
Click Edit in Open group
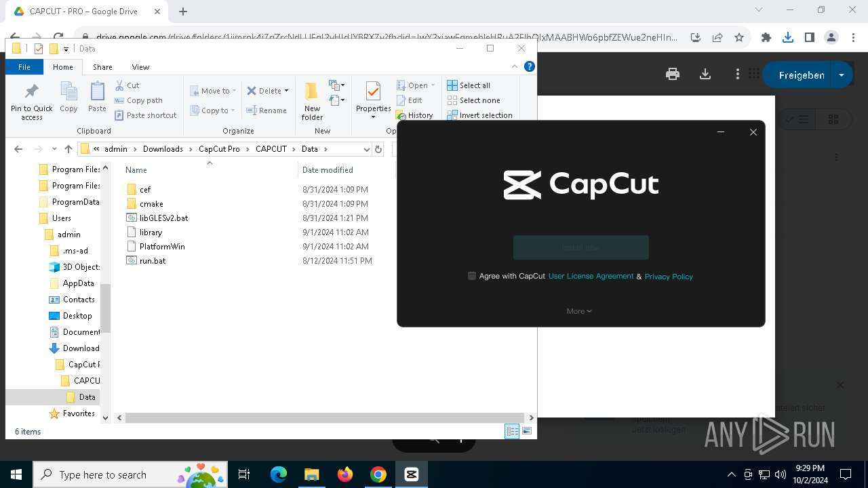(410, 100)
